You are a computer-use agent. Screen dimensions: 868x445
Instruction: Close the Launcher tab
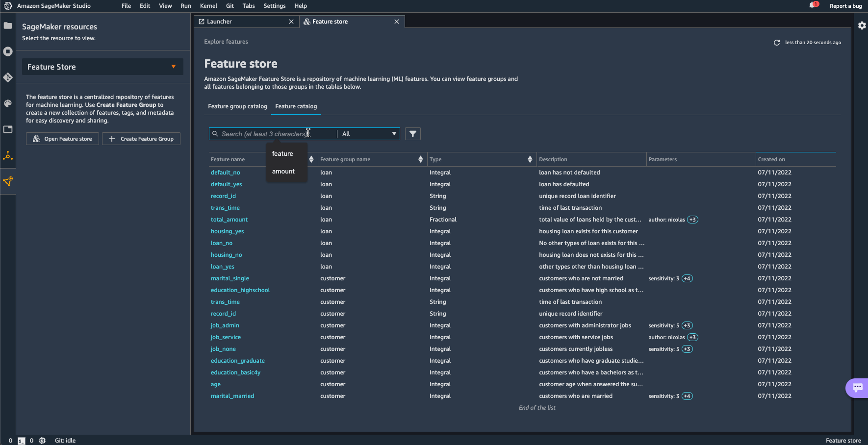click(x=291, y=22)
